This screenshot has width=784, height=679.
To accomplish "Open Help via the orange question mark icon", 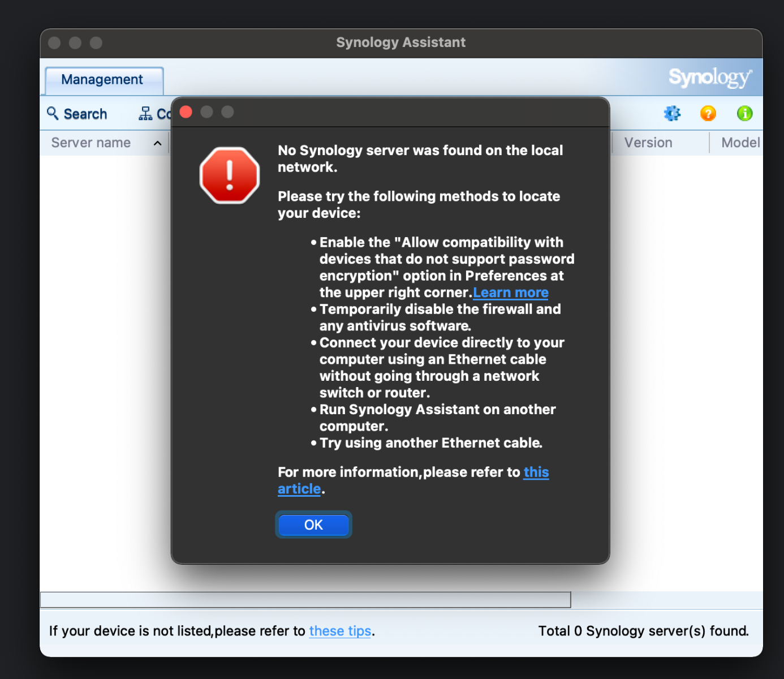I will pyautogui.click(x=708, y=114).
